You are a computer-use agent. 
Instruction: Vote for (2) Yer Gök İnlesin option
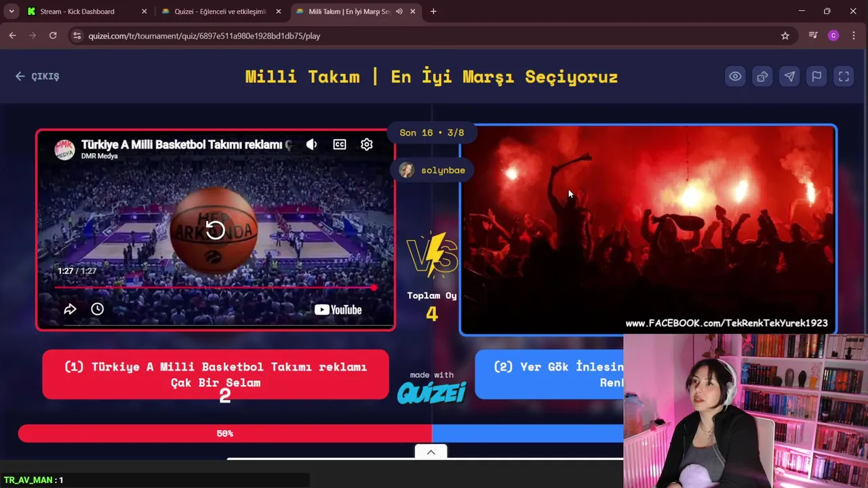(549, 375)
